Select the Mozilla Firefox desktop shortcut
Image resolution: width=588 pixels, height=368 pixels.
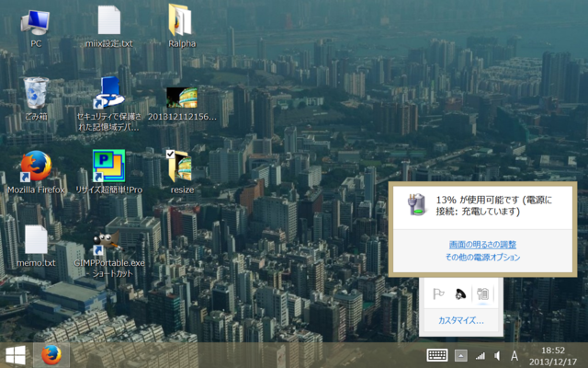36,166
